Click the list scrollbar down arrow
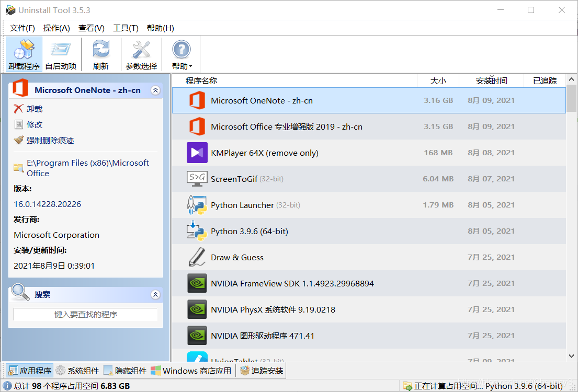 pyautogui.click(x=571, y=356)
